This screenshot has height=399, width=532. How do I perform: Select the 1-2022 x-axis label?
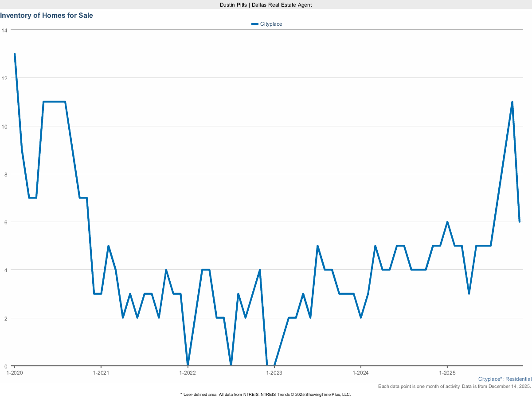pyautogui.click(x=188, y=373)
